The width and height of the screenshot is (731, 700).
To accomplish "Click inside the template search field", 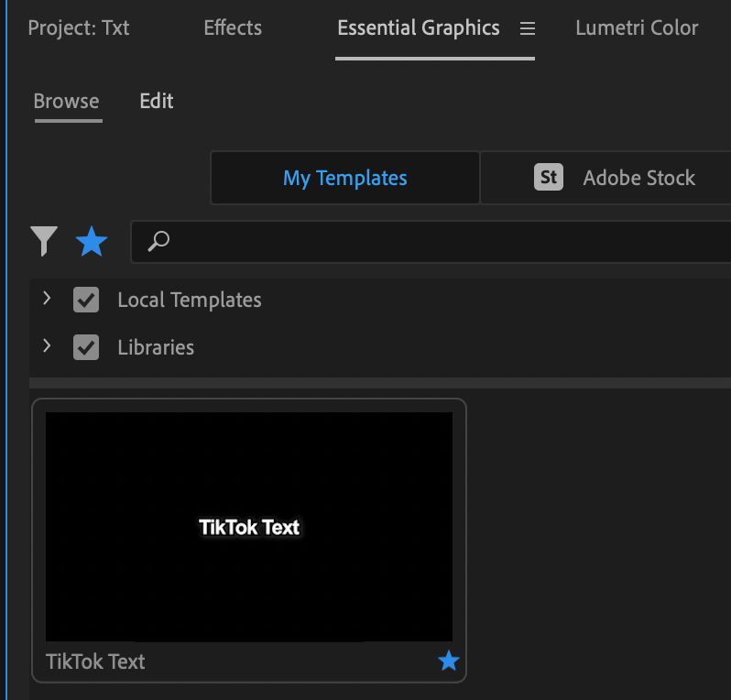I will [440, 242].
